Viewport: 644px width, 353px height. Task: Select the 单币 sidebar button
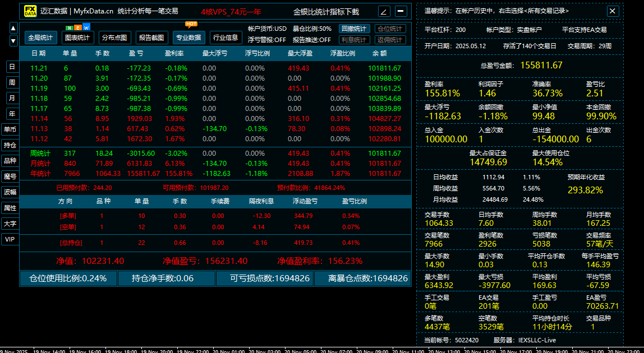[x=10, y=129]
